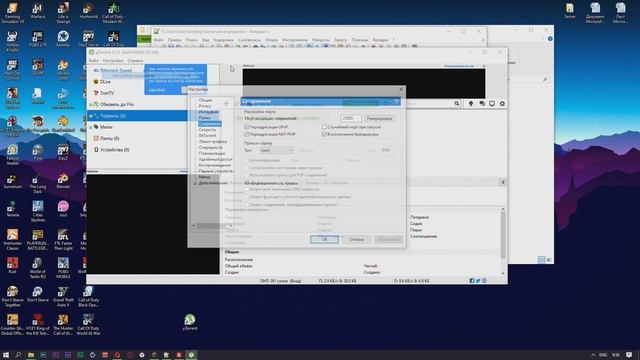This screenshot has width=640, height=360.
Task: Click the remote monitor icon in uTorrent toolbar
Action: [492, 104]
